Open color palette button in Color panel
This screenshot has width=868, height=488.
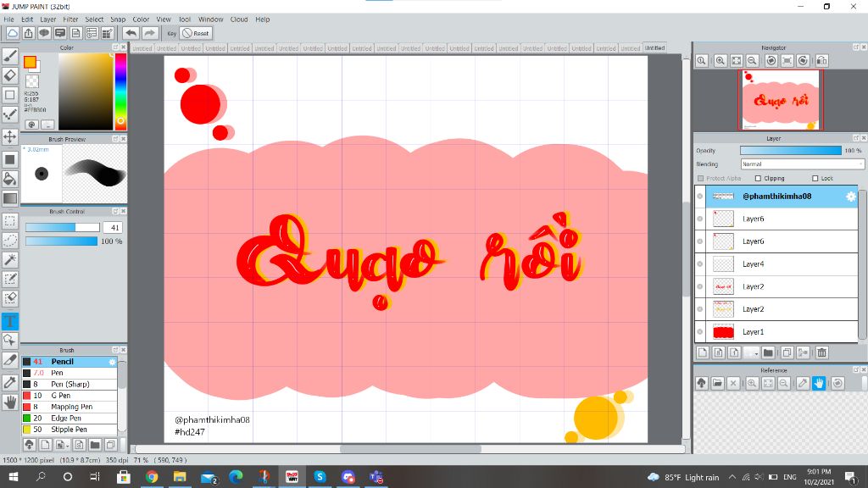(31, 125)
